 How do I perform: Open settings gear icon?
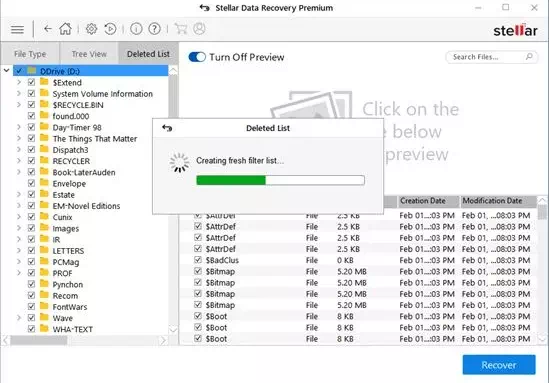pos(91,29)
